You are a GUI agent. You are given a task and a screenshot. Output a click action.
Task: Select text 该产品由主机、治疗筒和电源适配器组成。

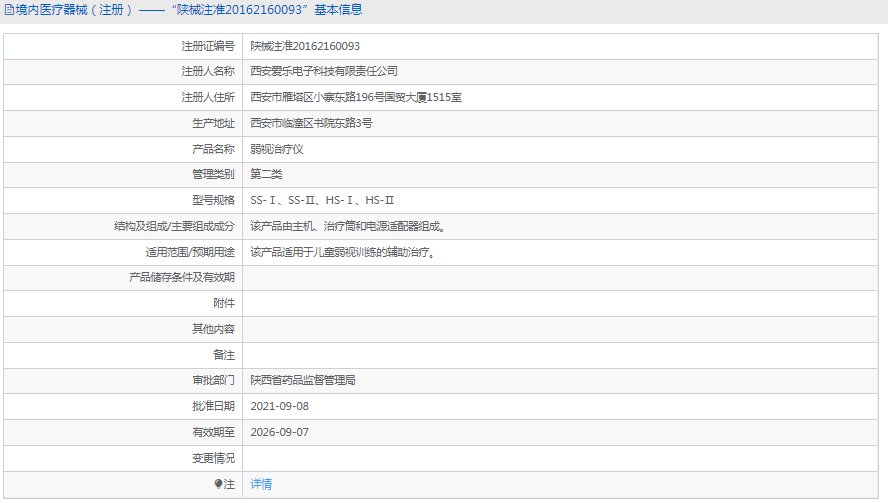(x=350, y=226)
